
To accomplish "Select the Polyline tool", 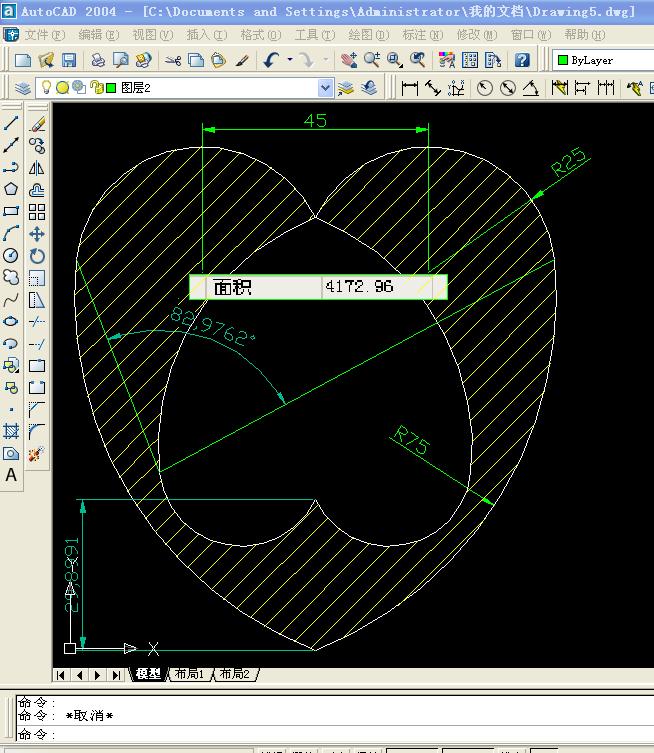I will point(11,167).
